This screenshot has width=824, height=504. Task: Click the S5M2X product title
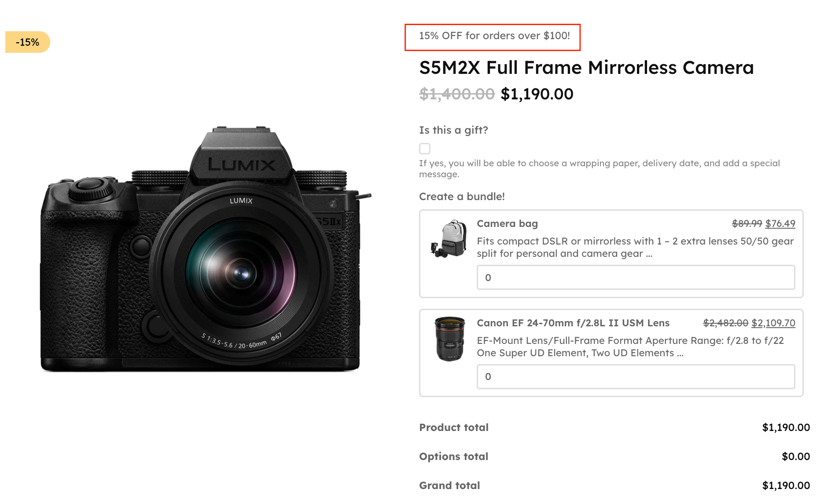pyautogui.click(x=586, y=68)
